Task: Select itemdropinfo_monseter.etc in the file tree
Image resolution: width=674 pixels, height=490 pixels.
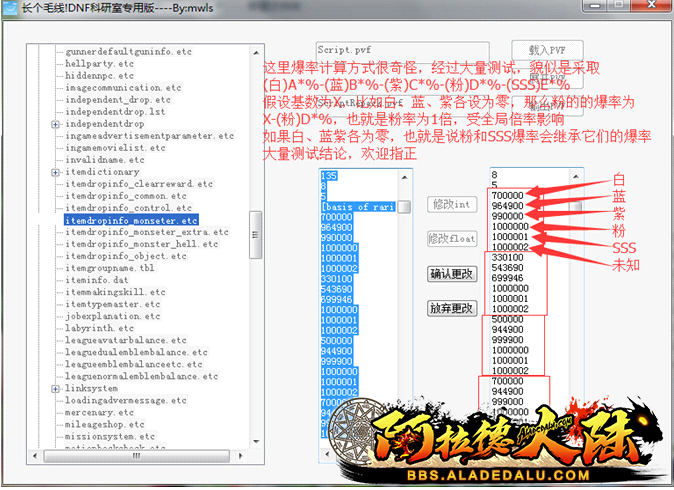Action: pos(130,220)
